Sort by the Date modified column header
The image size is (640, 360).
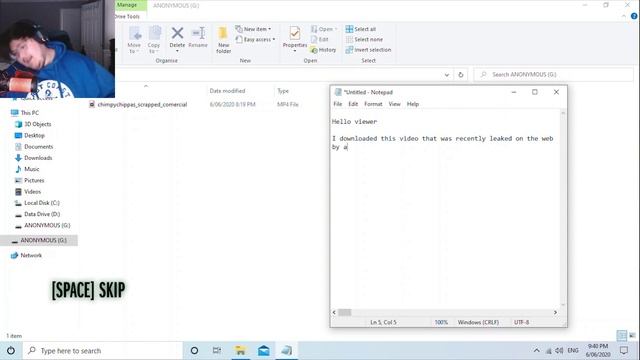[x=227, y=91]
